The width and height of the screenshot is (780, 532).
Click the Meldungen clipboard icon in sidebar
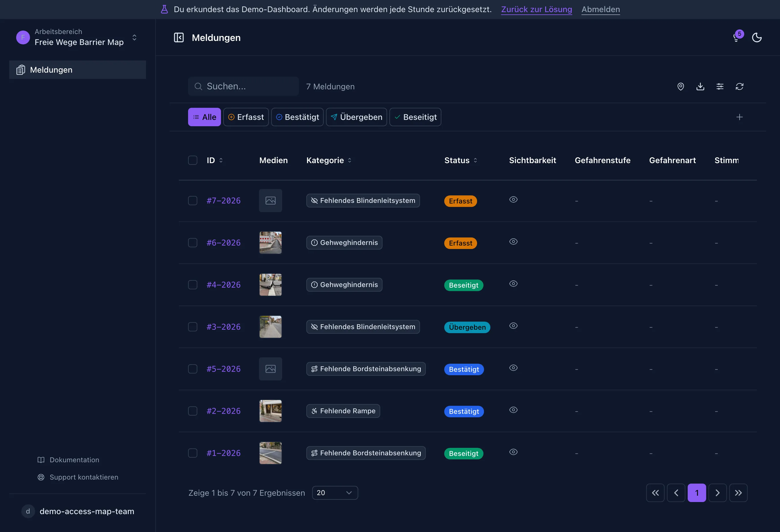tap(21, 70)
